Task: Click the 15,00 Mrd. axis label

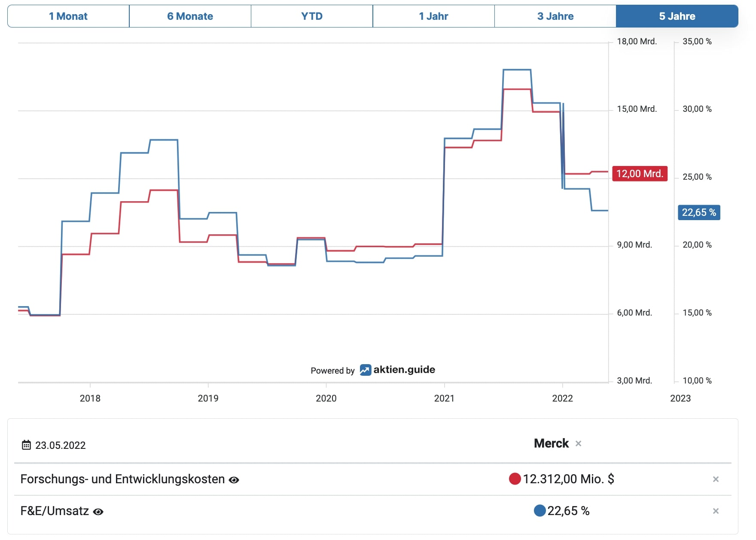Action: 637,109
